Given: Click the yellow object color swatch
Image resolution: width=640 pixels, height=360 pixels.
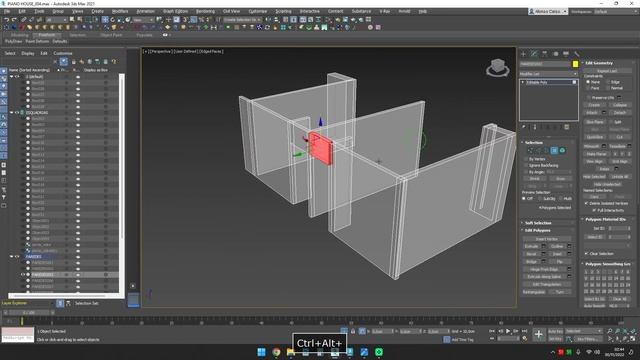Looking at the screenshot, I should (x=575, y=64).
